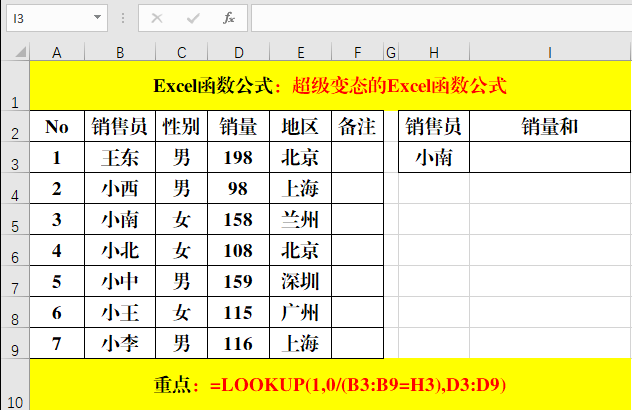Select the sales value 198
The width and height of the screenshot is (632, 410).
click(x=239, y=157)
